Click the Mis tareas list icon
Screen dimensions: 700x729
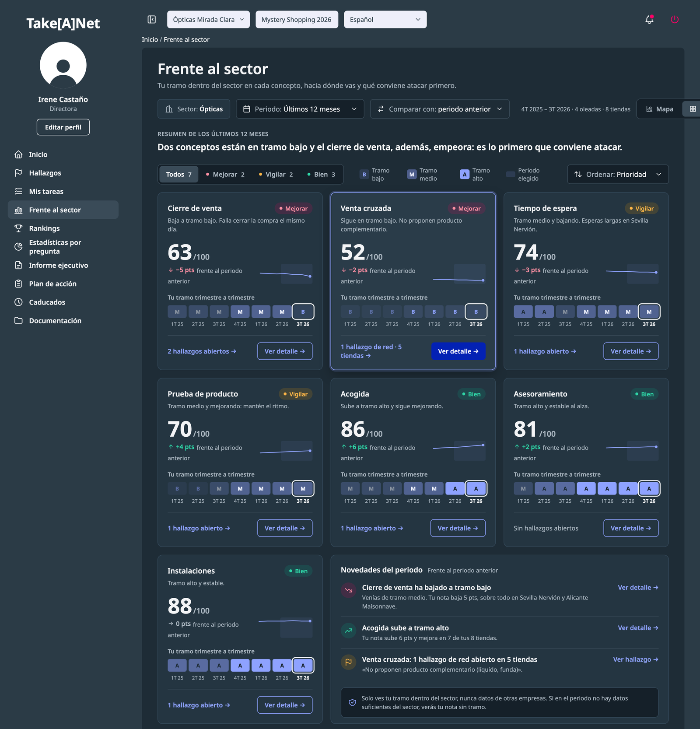click(x=18, y=191)
